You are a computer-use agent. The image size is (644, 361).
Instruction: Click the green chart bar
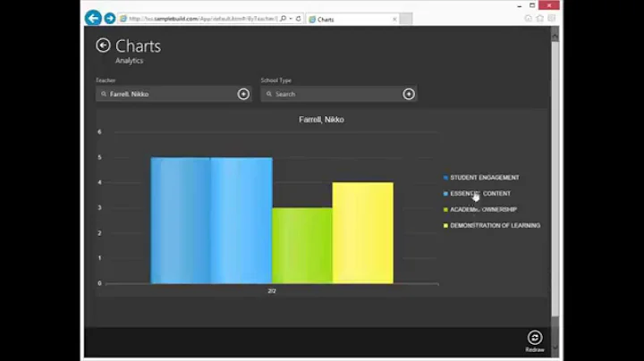point(302,246)
